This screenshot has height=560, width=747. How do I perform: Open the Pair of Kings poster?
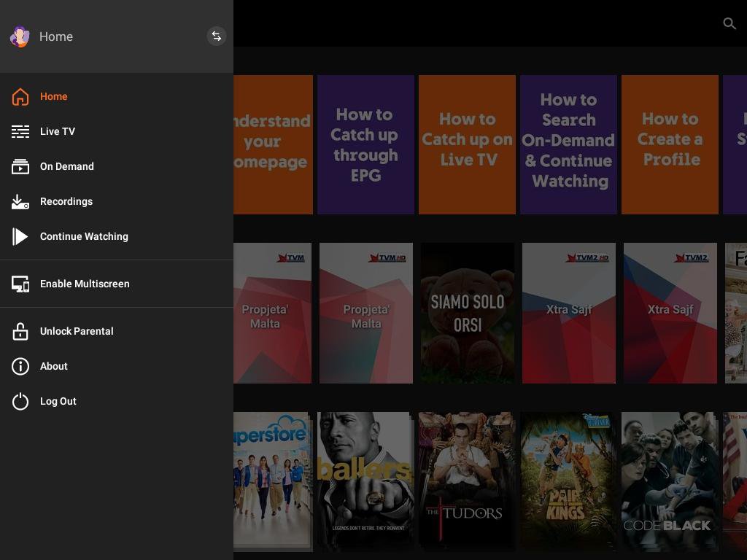pos(568,481)
